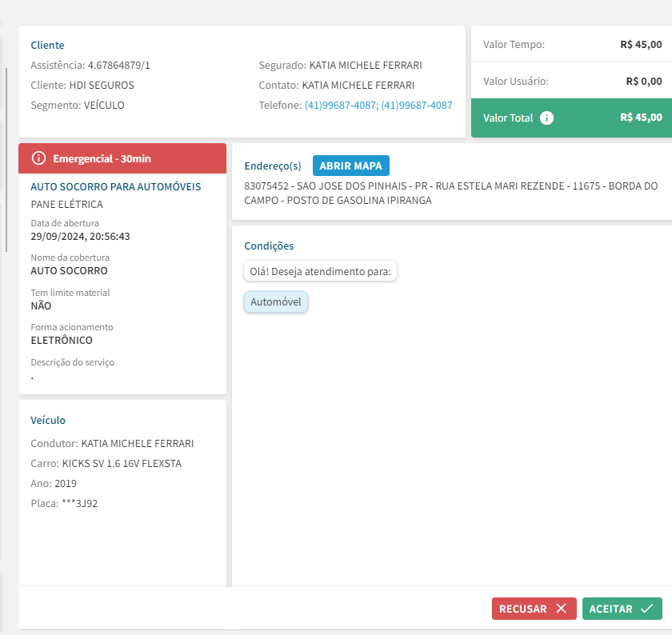672x635 pixels.
Task: Click the 'Olá! Deseja atendimento para:' message
Action: point(320,271)
